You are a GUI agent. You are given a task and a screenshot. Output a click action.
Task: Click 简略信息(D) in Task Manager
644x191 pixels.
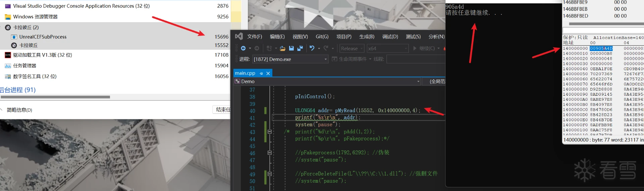(x=19, y=110)
